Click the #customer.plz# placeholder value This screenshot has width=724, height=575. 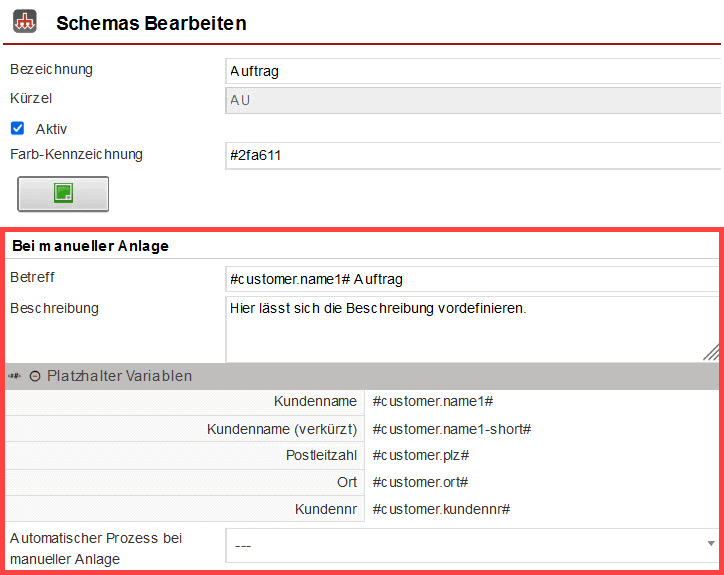[420, 455]
